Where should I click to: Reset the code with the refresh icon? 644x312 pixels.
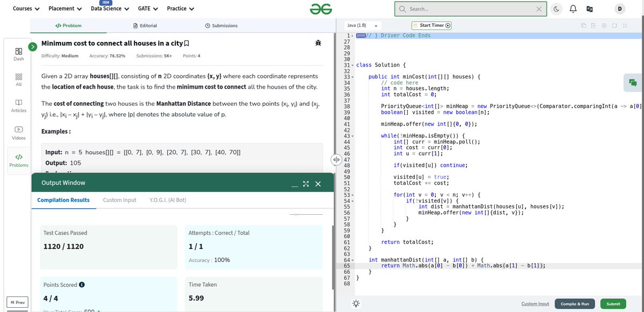613,25
